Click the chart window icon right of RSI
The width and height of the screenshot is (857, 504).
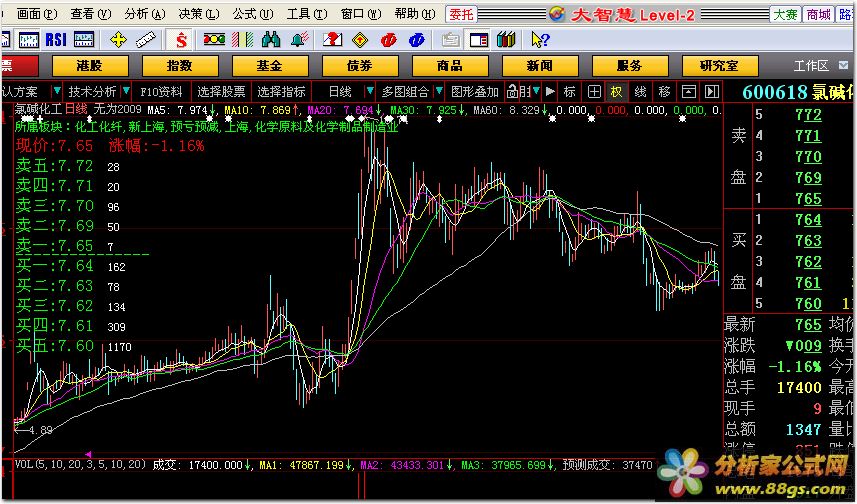click(84, 40)
